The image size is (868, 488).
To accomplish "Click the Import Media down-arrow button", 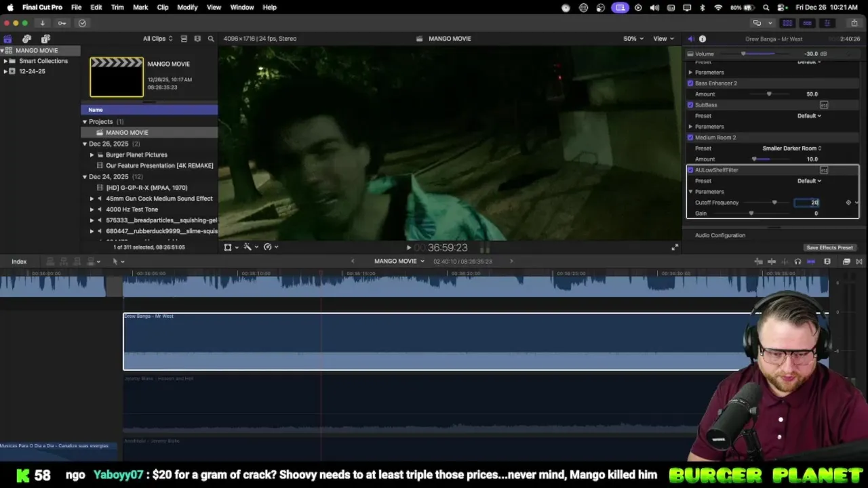I will pyautogui.click(x=42, y=23).
